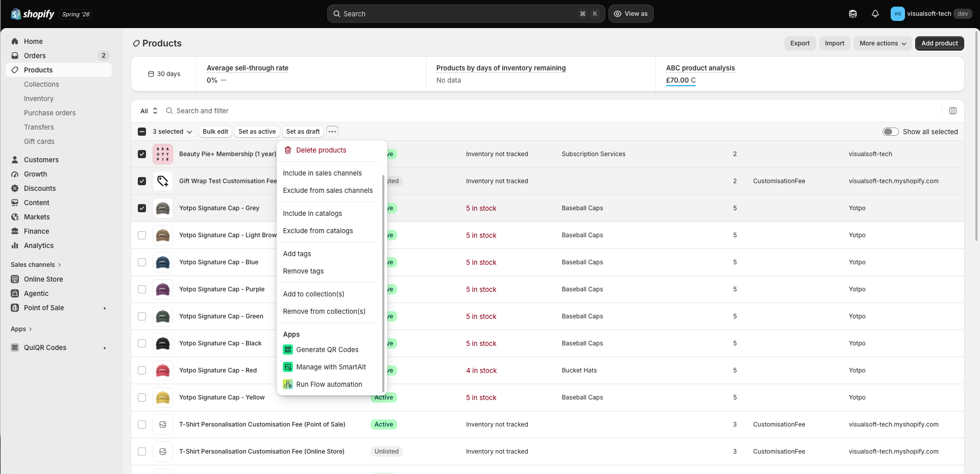Click the Customers person icon

[x=15, y=160]
